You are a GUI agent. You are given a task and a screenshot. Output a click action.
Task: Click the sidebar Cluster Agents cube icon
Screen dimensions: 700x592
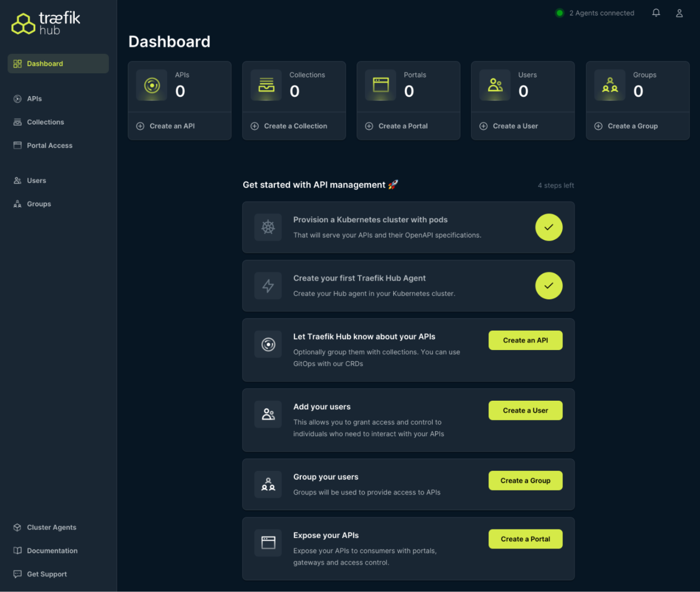point(17,527)
